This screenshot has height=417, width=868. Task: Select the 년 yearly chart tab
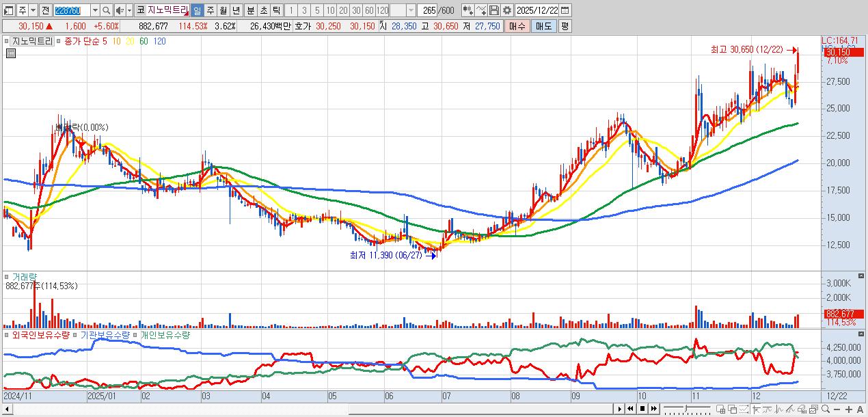click(x=236, y=10)
